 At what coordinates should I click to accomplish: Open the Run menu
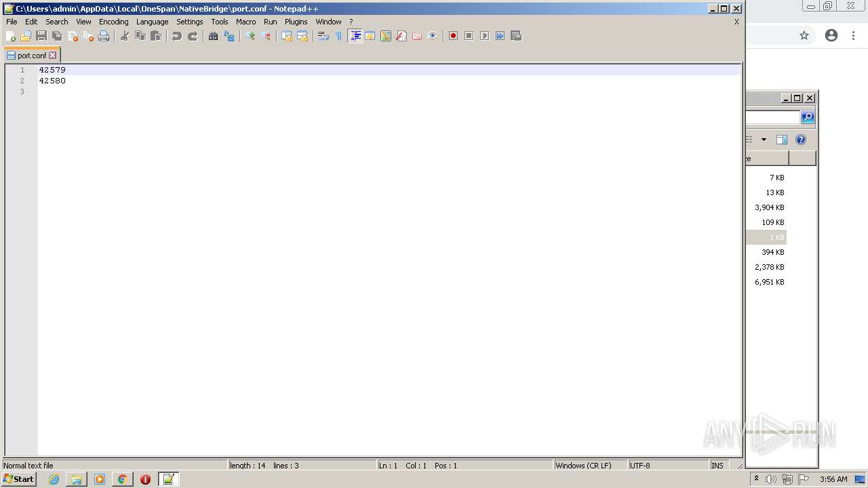point(271,22)
